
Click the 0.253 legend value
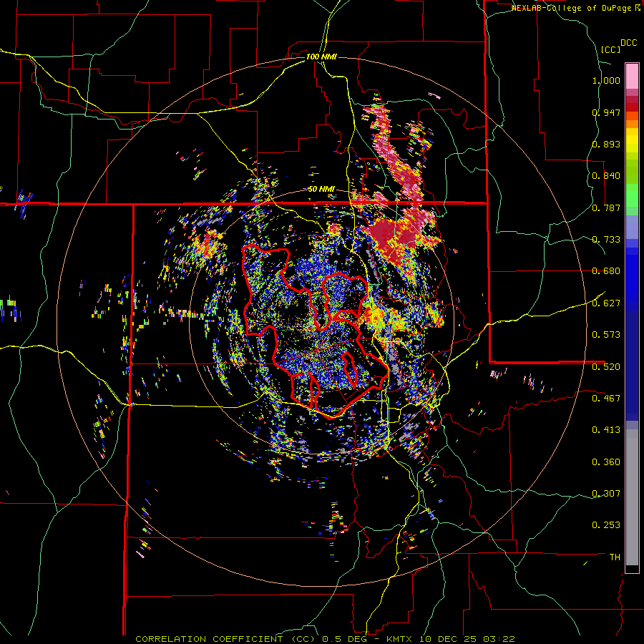point(606,525)
